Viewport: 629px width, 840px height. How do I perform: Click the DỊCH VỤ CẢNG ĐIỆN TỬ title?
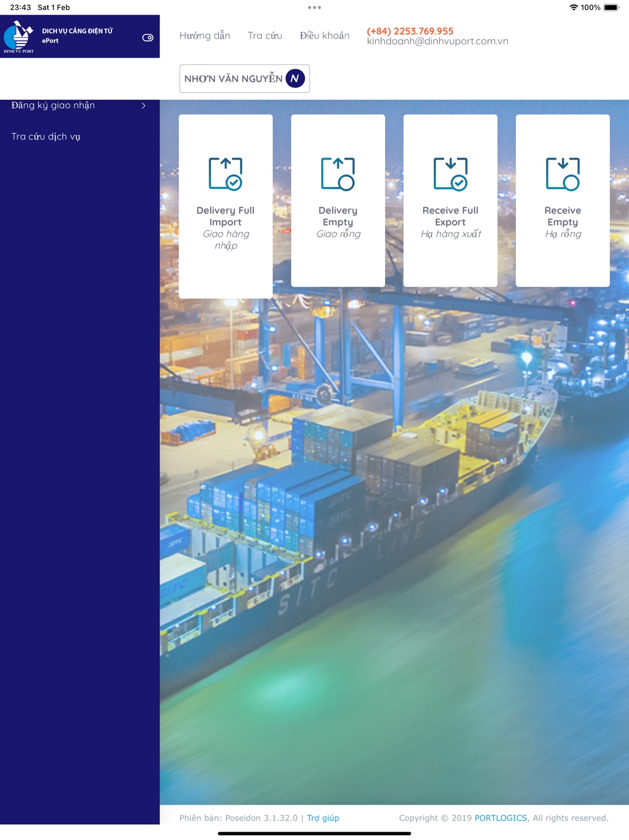[x=77, y=31]
